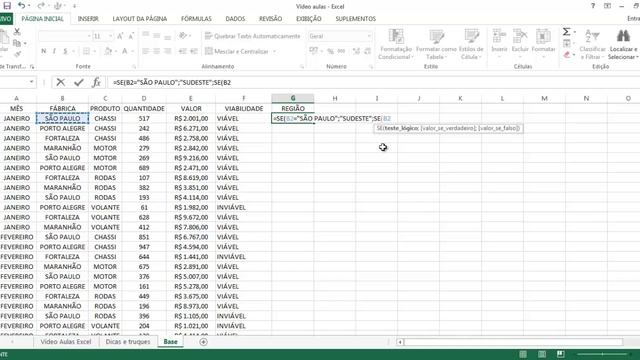Open the Help question mark icon
The image size is (640, 360).
click(593, 6)
